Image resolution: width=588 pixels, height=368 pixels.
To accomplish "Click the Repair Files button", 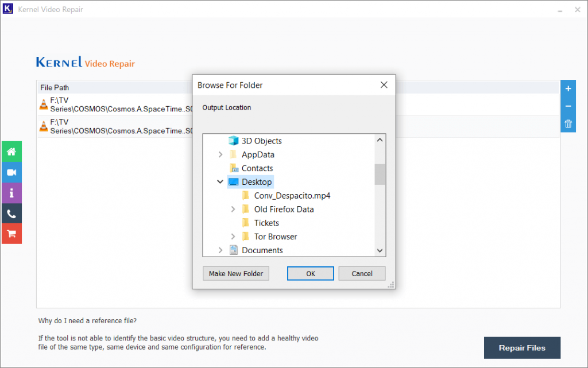I will (x=522, y=347).
